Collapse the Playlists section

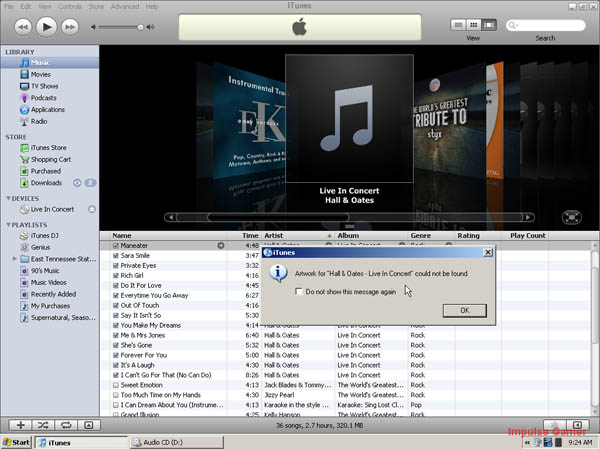point(8,225)
